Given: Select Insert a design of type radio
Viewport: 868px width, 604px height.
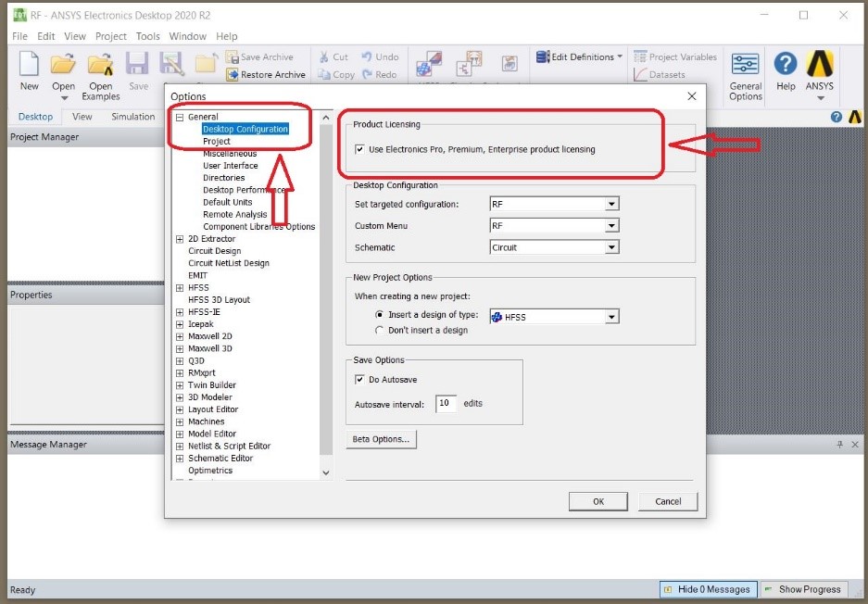Looking at the screenshot, I should tap(379, 314).
